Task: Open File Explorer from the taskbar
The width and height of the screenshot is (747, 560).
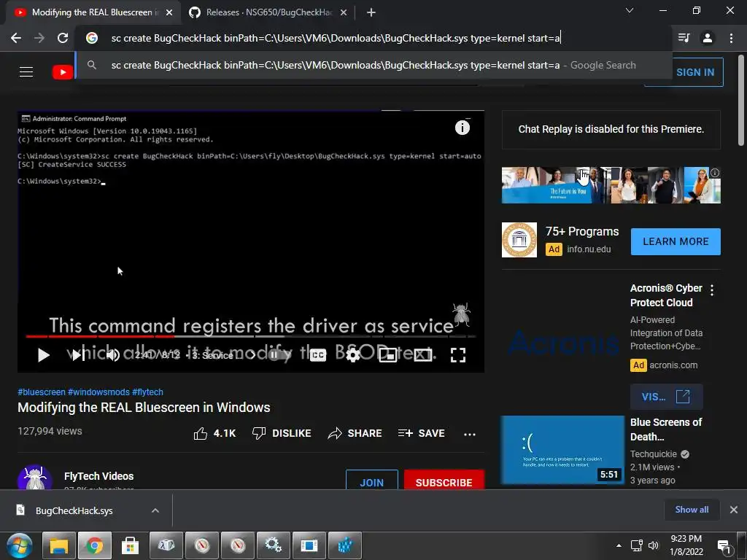Action: tap(59, 545)
